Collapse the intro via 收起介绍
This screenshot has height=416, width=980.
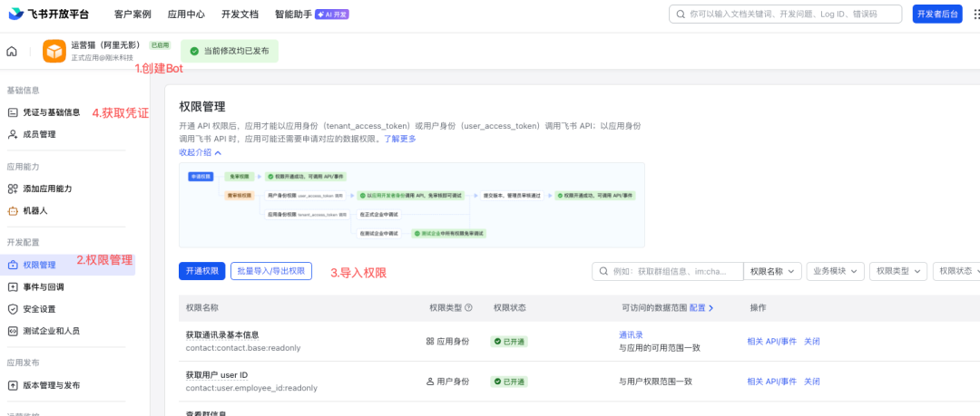click(200, 152)
